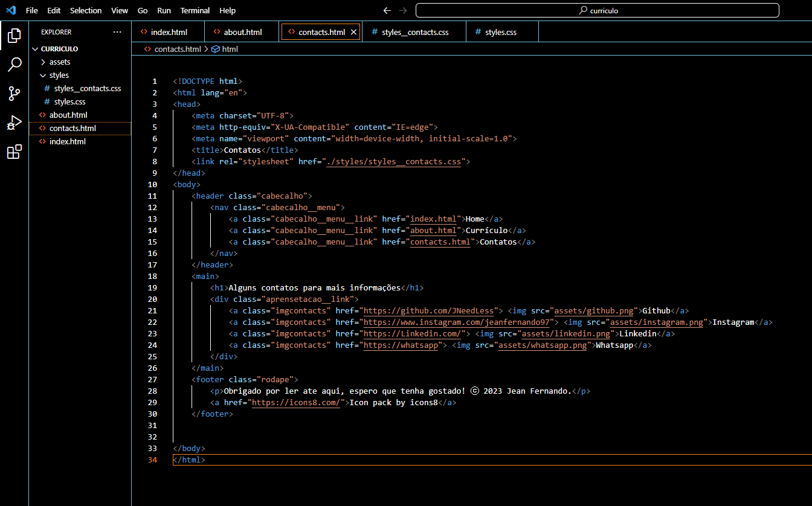Open the View menu
812x506 pixels.
click(120, 10)
